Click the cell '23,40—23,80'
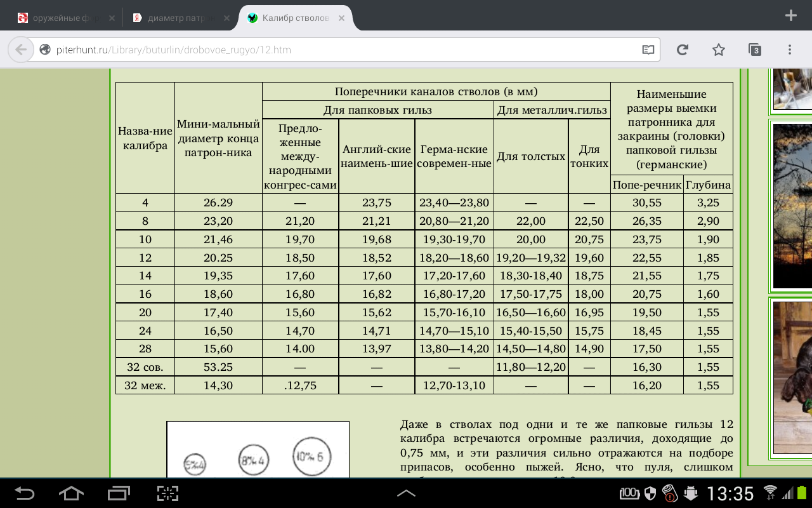 coord(454,203)
